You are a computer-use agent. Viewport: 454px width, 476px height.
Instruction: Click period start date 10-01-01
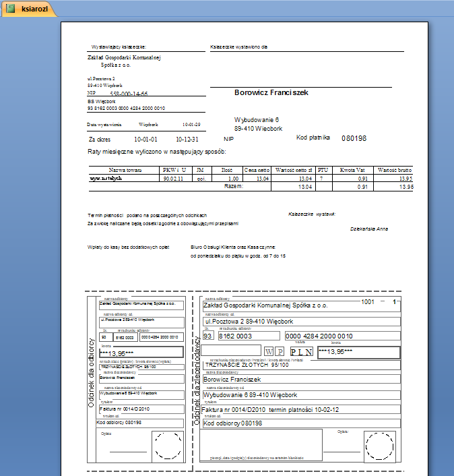point(145,140)
